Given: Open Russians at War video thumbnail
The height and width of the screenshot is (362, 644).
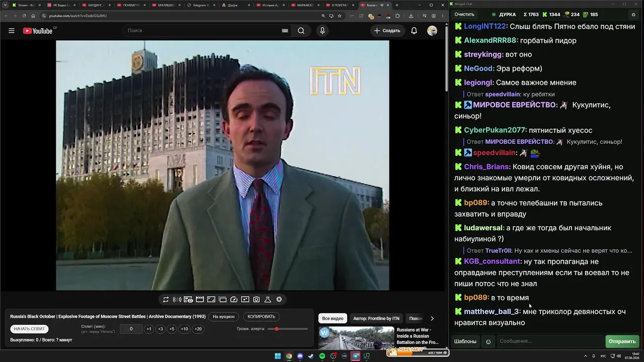Looking at the screenshot, I should click(356, 338).
